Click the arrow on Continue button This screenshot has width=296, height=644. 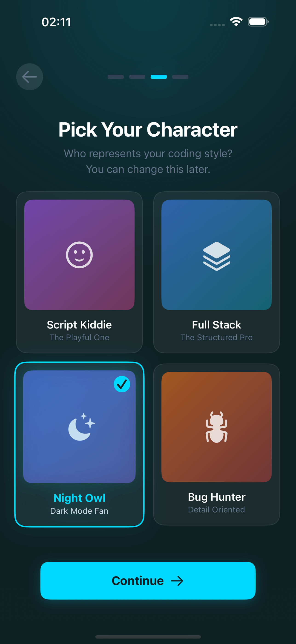point(177,581)
